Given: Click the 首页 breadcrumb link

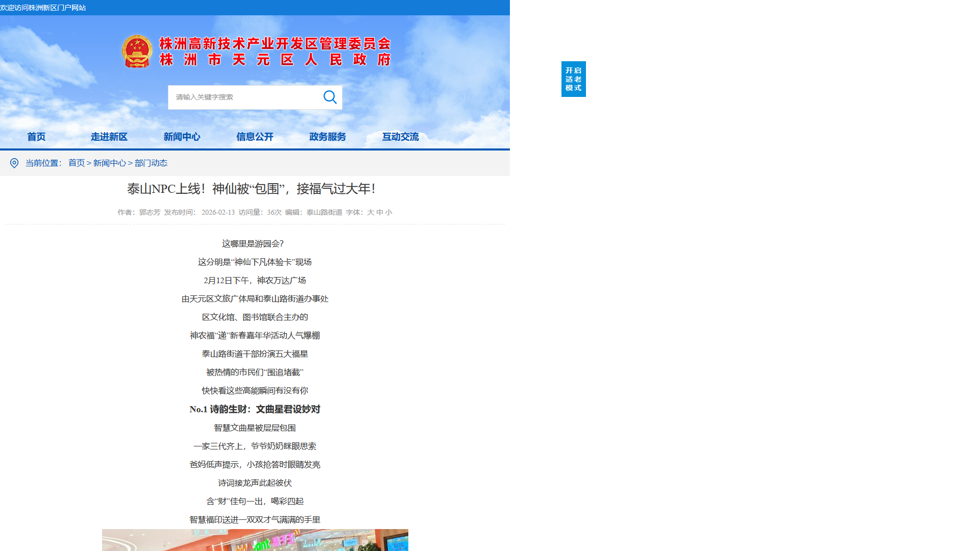Looking at the screenshot, I should pyautogui.click(x=77, y=163).
